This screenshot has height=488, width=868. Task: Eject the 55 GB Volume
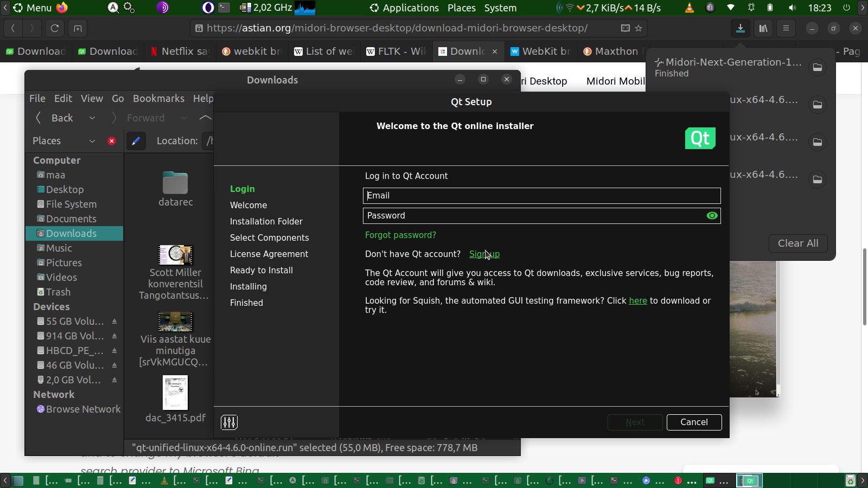(x=114, y=322)
